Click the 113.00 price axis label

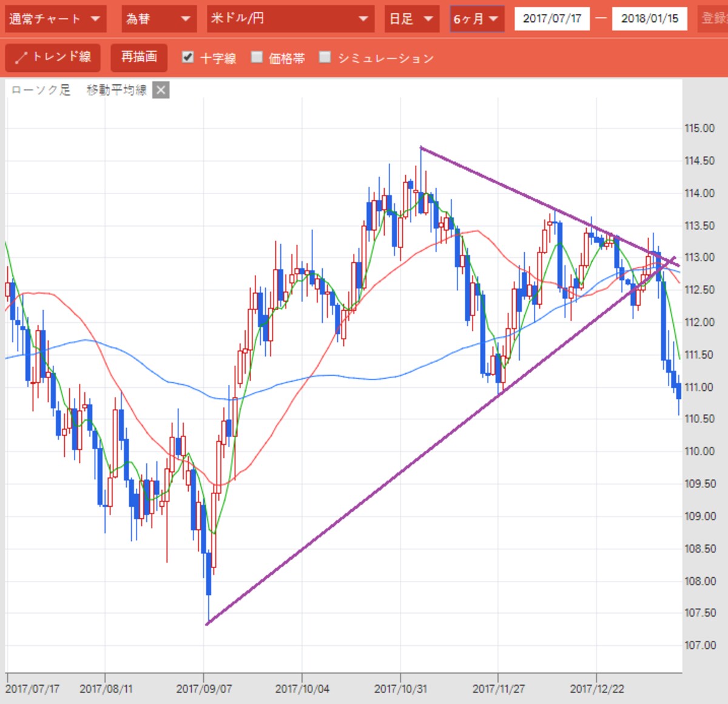click(x=699, y=257)
